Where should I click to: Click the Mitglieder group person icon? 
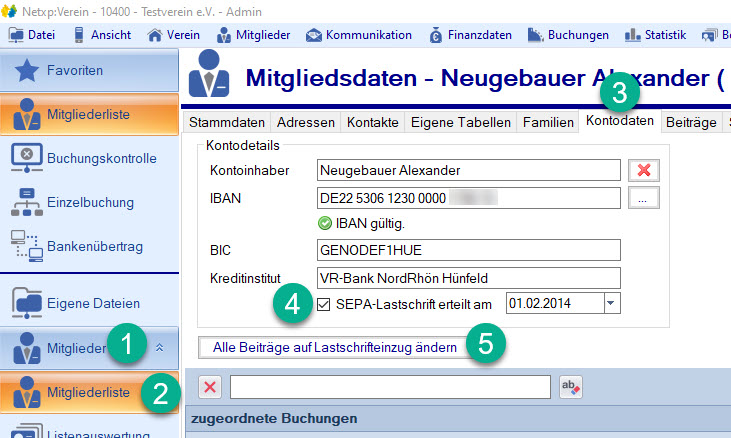pyautogui.click(x=27, y=348)
